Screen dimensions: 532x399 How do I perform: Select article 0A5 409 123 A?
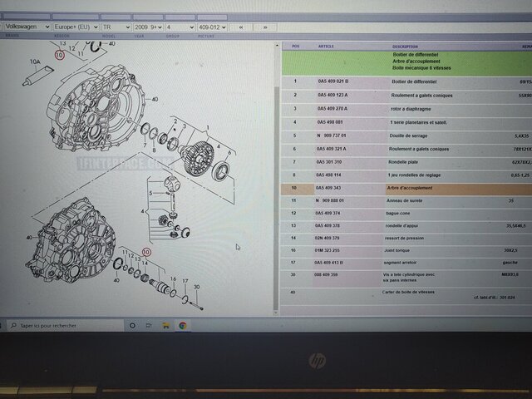click(x=332, y=95)
